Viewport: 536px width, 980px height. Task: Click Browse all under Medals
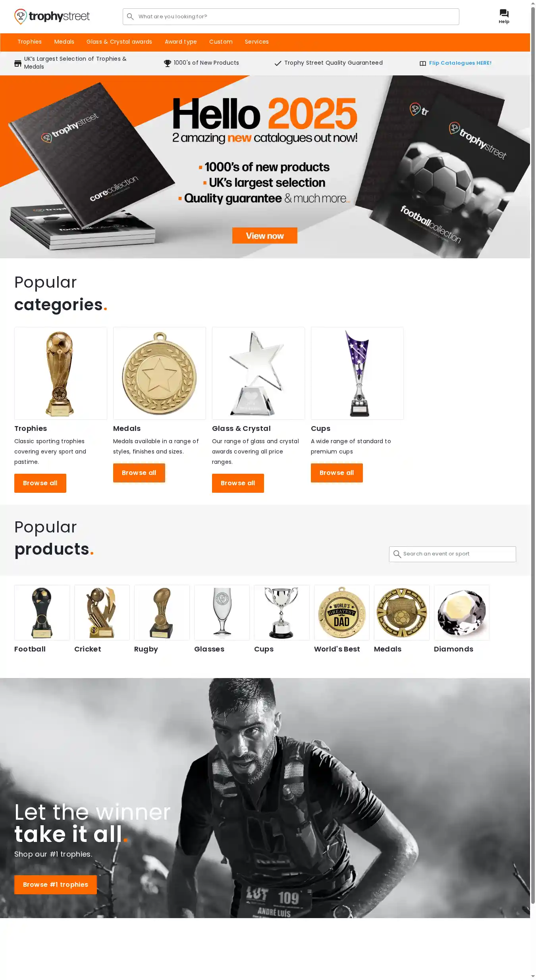pyautogui.click(x=139, y=473)
